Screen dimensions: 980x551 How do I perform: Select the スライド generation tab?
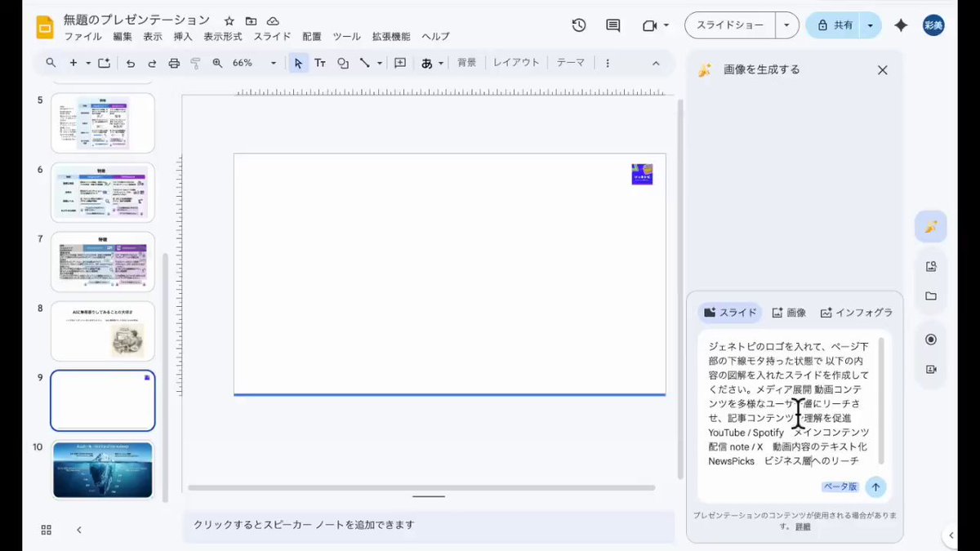click(x=730, y=313)
